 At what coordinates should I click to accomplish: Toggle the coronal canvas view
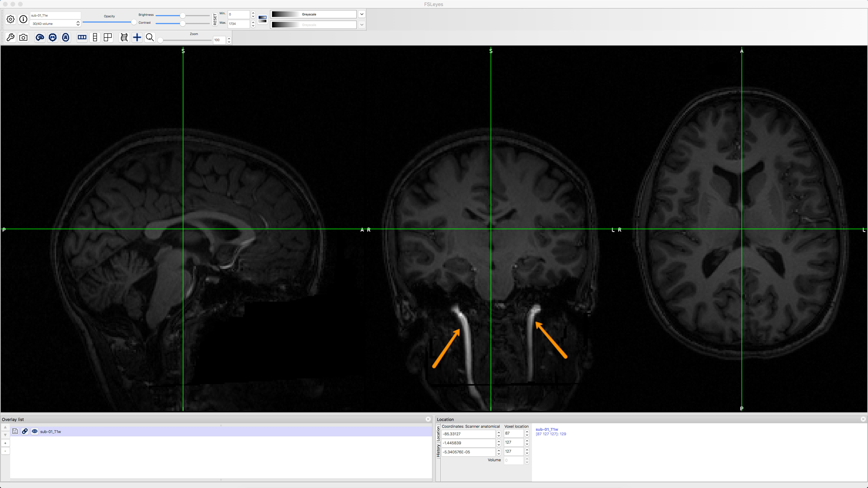(x=53, y=37)
